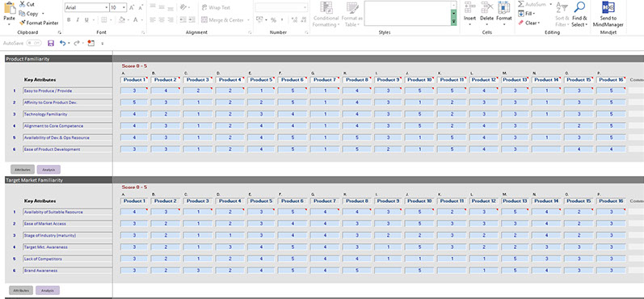Open the Arial font name dropdown
This screenshot has height=299, width=644.
pyautogui.click(x=107, y=8)
